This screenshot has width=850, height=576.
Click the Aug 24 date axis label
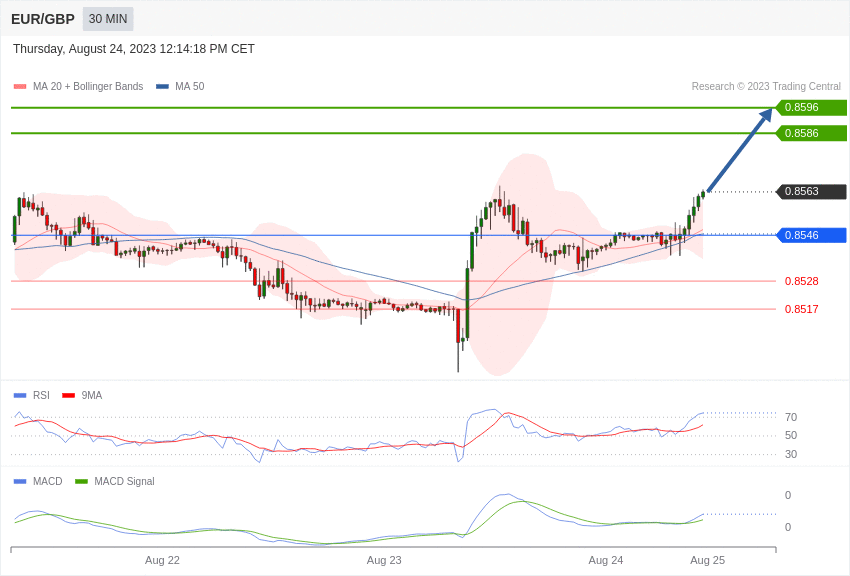(x=606, y=560)
